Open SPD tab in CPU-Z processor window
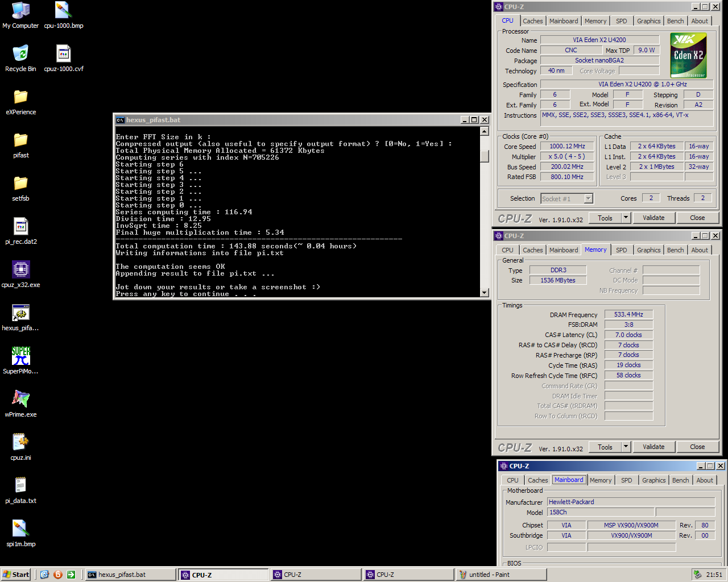The width and height of the screenshot is (728, 582). pos(622,21)
